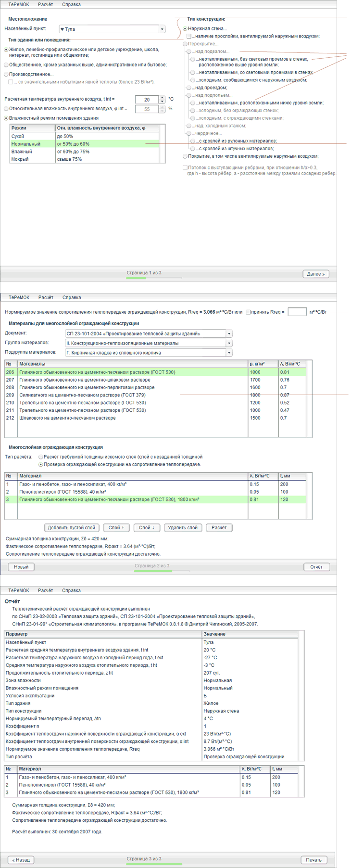Viewport: 351px width, 868px height.
Task: Expand the Подгруппа материалов combo box
Action: pos(229,353)
